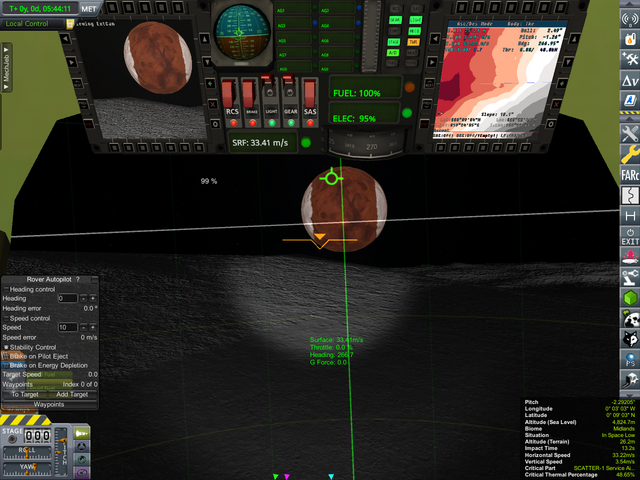Increase Speed with the plus button
The width and height of the screenshot is (640, 480).
[x=93, y=327]
